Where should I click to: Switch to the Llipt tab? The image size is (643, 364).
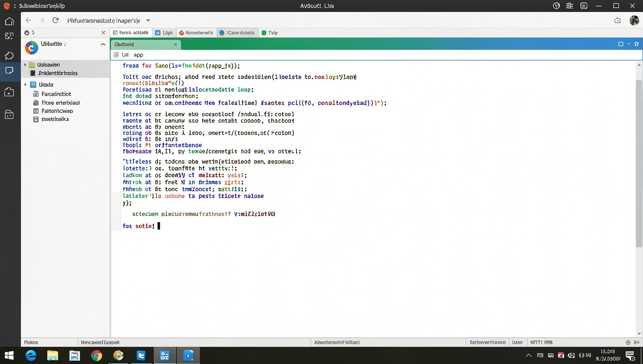pos(164,33)
